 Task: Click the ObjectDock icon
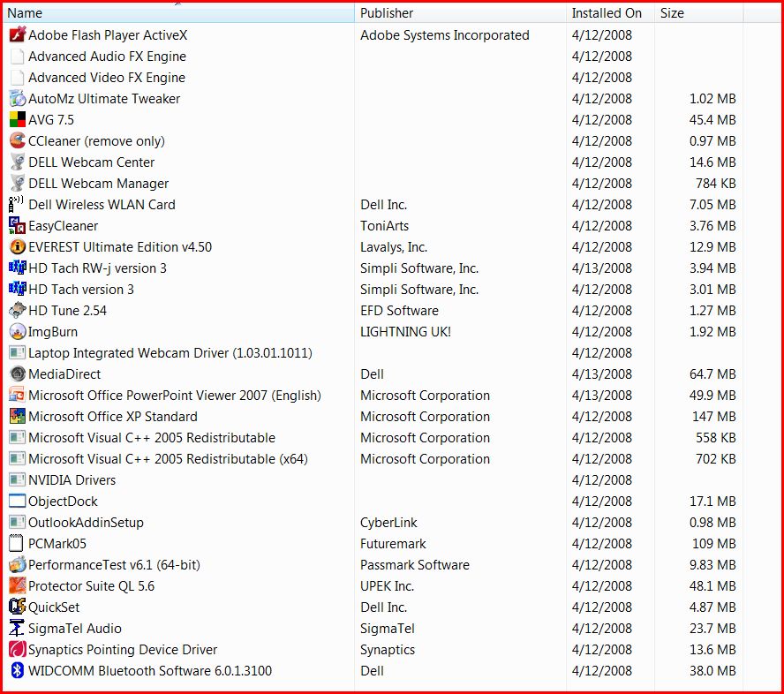coord(17,501)
